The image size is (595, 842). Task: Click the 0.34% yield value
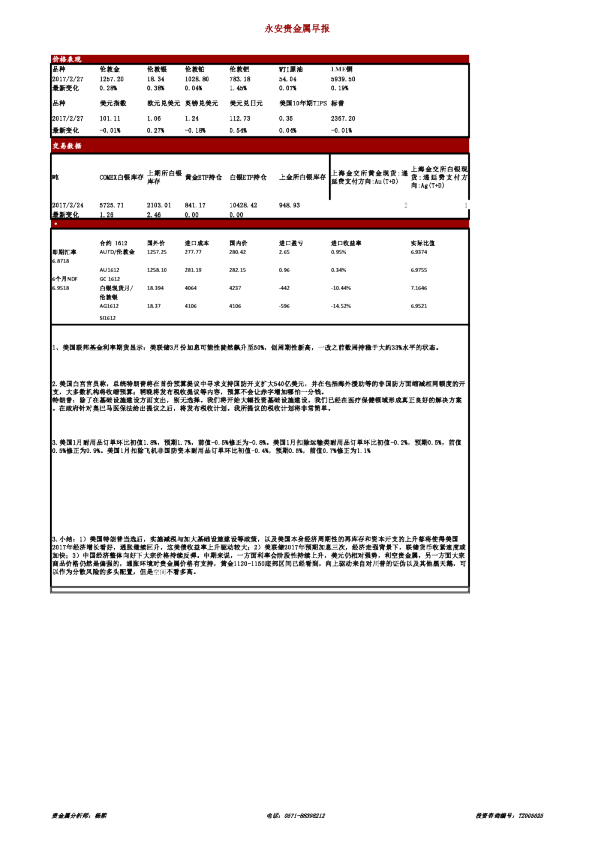click(x=338, y=270)
